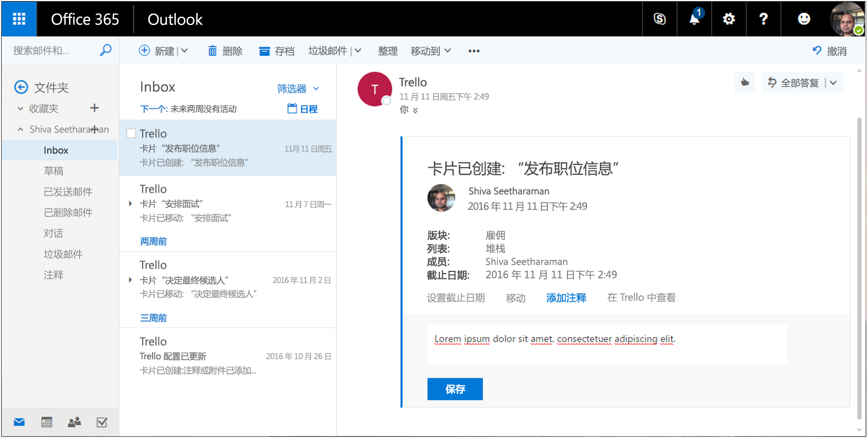Click the comment text box with Lorem ipsum
The height and width of the screenshot is (438, 868).
tap(607, 345)
